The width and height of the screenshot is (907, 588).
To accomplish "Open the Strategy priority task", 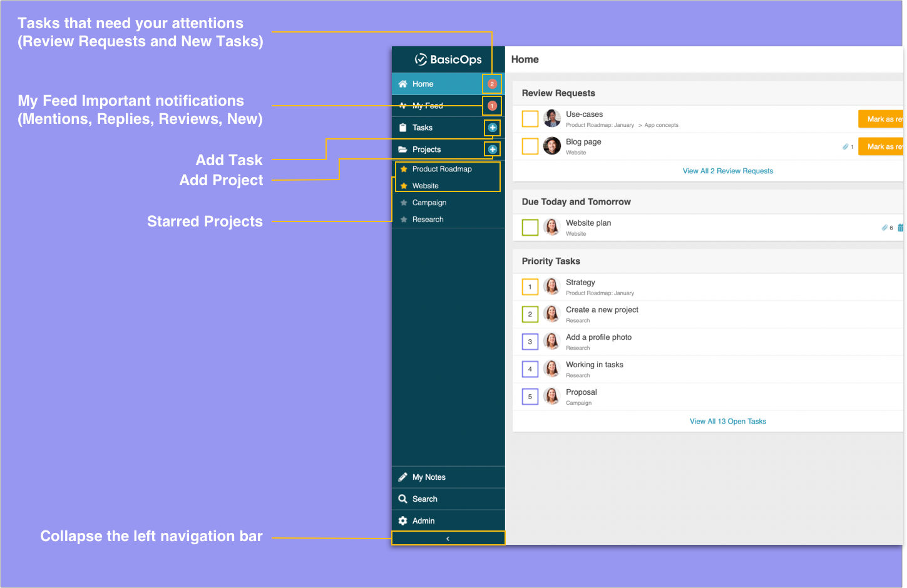I will click(580, 283).
